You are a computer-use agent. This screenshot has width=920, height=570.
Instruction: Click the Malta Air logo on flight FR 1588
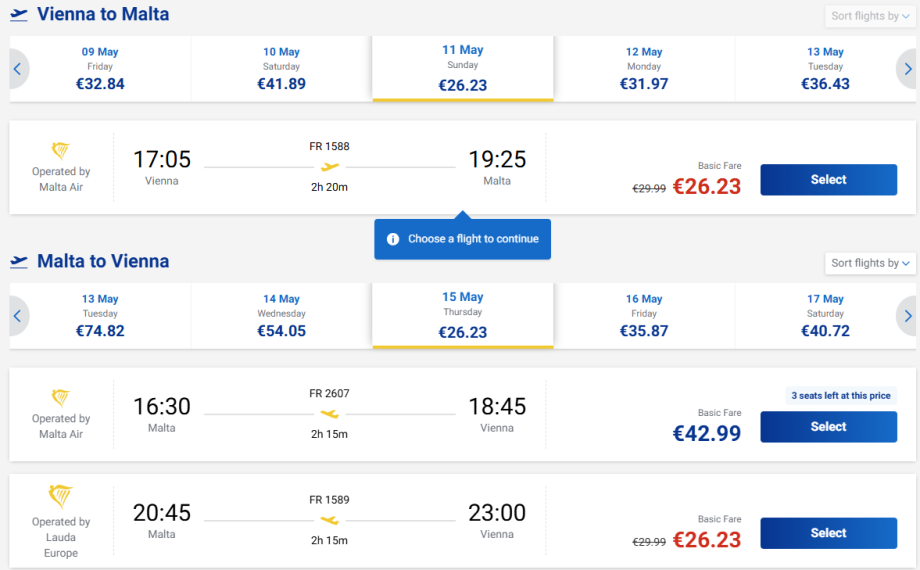tap(61, 151)
